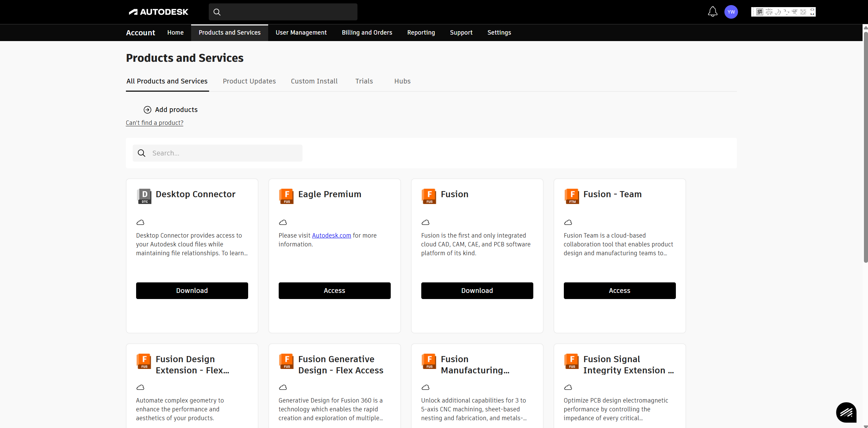Click the cloud icon on the Fusion card
Screen dimensions: 868x428
click(x=425, y=222)
